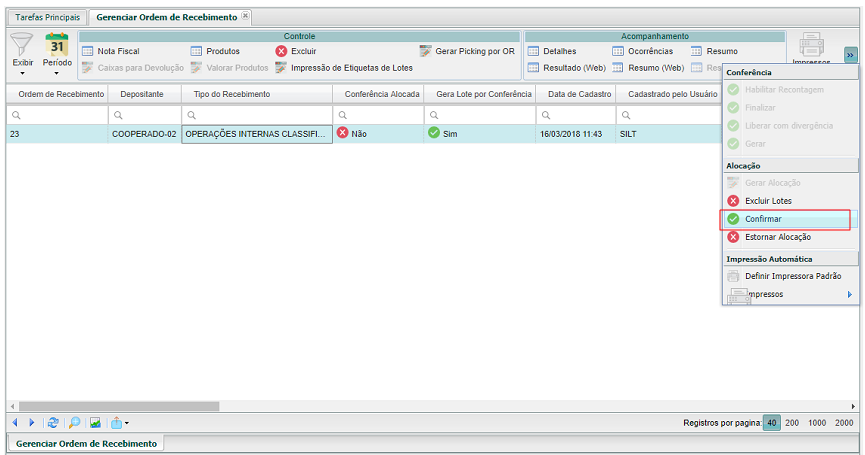Viewport: 865px width, 455px height.
Task: Click the Cadastrado pelo Usuário column header
Action: (x=669, y=94)
